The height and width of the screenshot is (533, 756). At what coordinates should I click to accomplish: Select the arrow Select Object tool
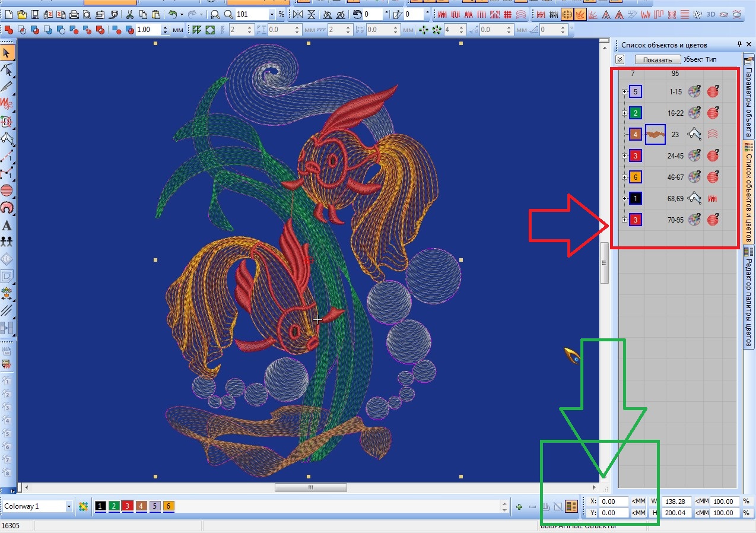pos(7,53)
